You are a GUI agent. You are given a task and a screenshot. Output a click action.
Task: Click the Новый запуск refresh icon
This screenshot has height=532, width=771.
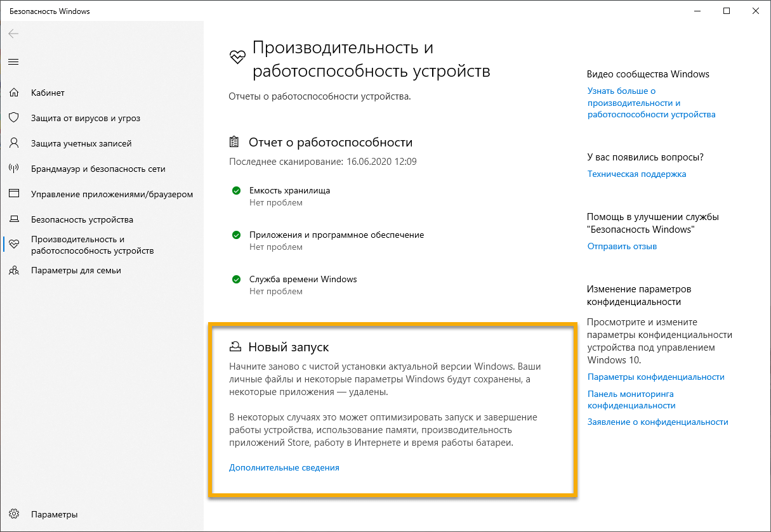[236, 346]
